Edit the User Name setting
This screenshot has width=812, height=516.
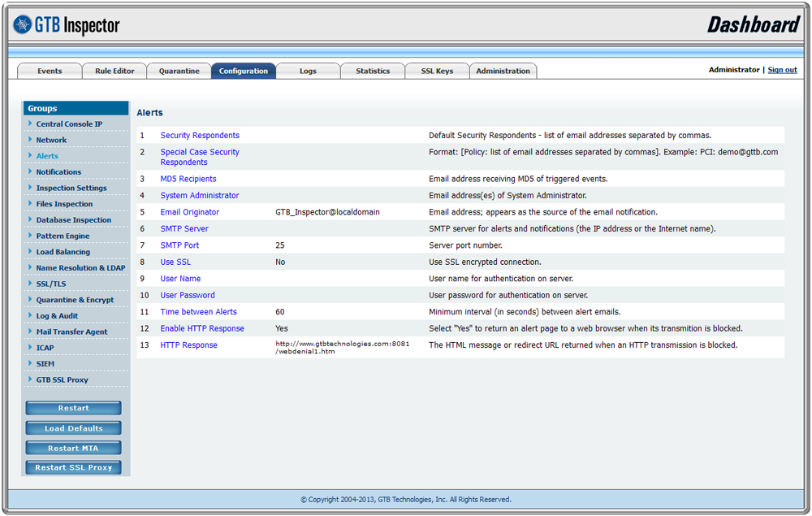[x=180, y=278]
